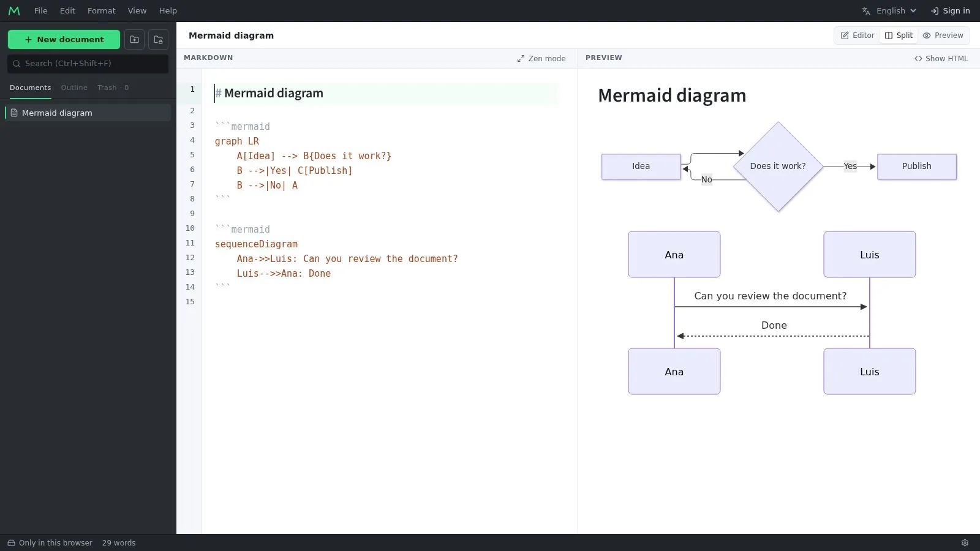The height and width of the screenshot is (551, 980).
Task: Click the app logo in the top bar
Action: click(14, 11)
